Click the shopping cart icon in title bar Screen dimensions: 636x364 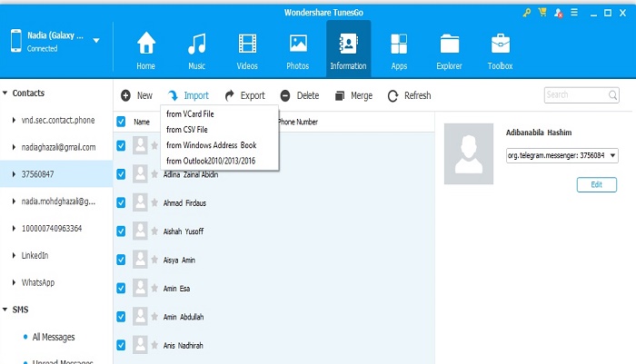(542, 12)
